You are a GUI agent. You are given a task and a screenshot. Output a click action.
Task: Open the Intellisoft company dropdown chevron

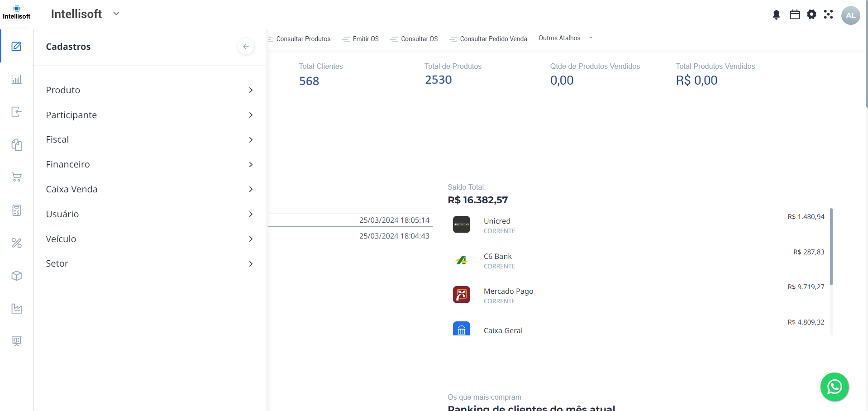coord(116,14)
